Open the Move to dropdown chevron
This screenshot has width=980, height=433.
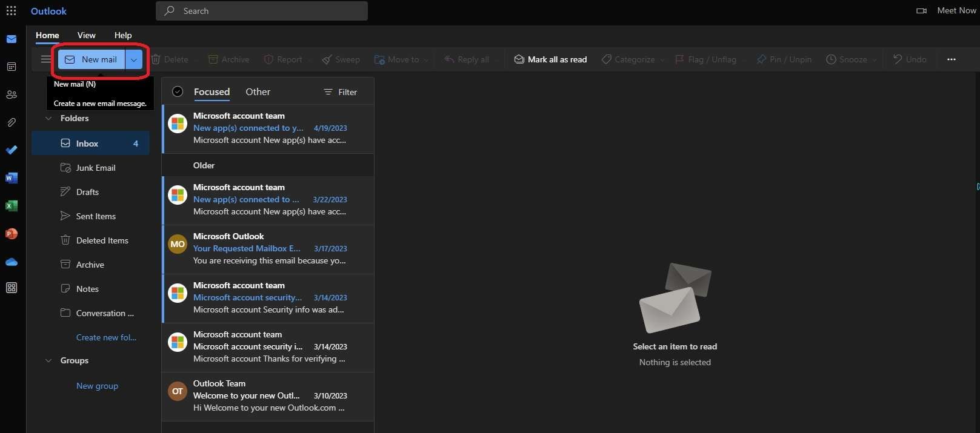(x=427, y=60)
